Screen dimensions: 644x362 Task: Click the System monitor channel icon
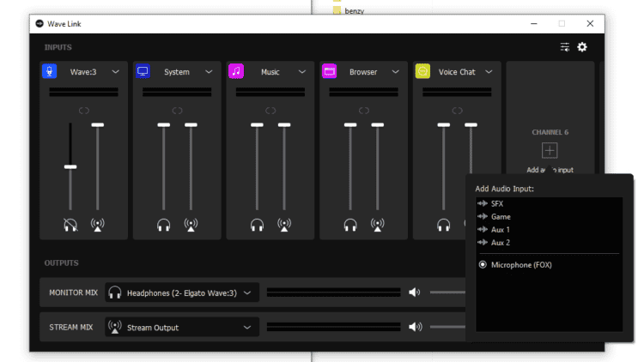[x=143, y=71]
